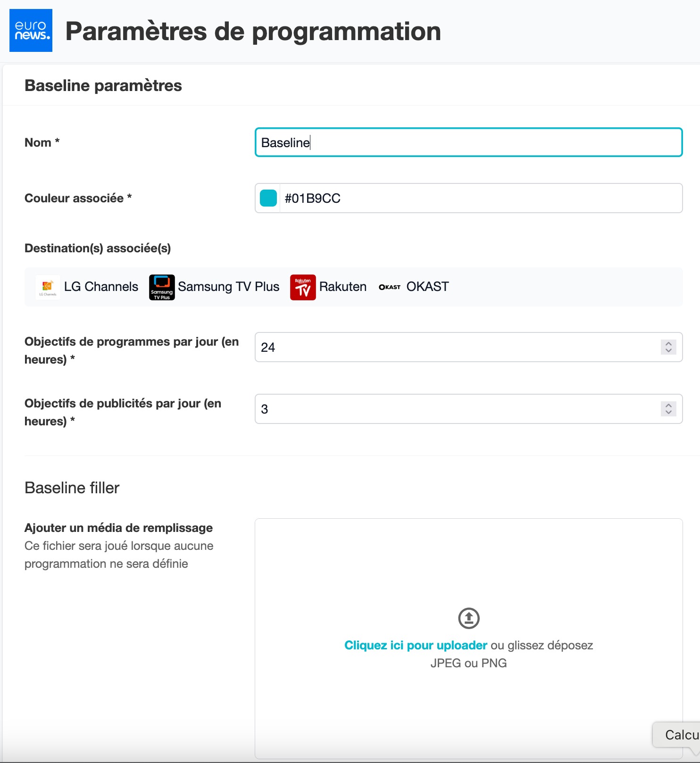Decrease publicités per day hours stepper
This screenshot has height=763, width=700.
click(668, 412)
